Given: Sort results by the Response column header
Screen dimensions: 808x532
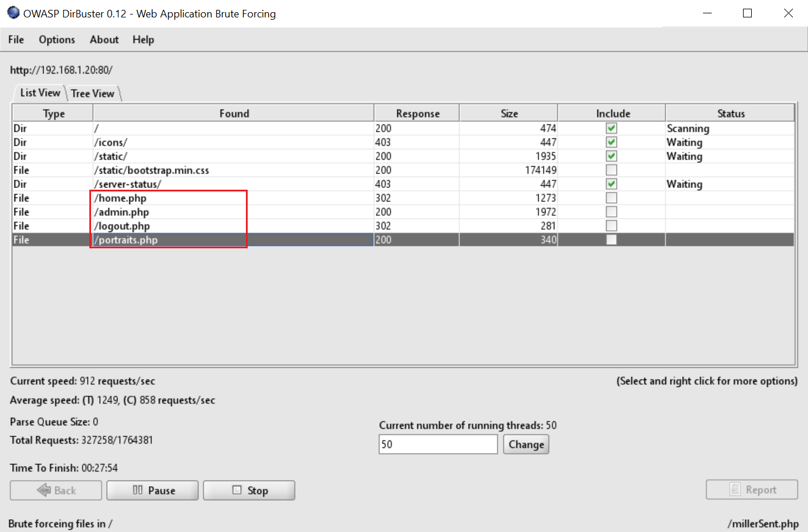Looking at the screenshot, I should (x=417, y=114).
